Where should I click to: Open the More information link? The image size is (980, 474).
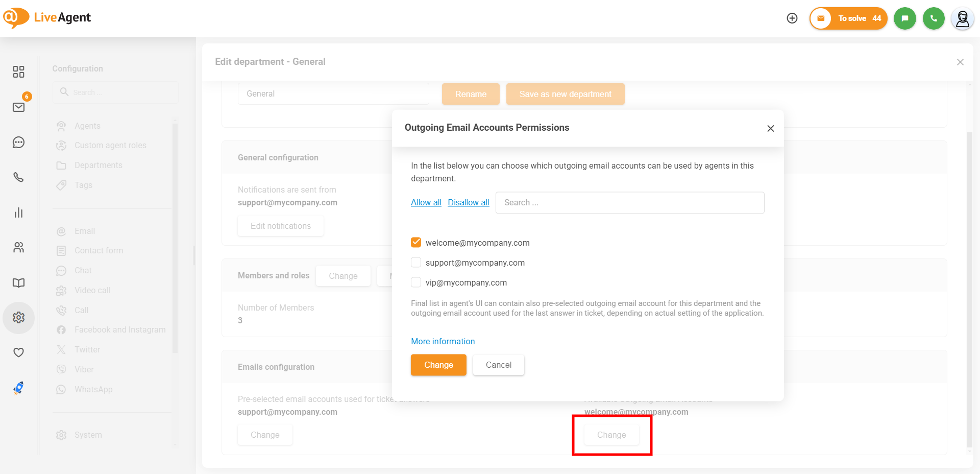pyautogui.click(x=443, y=341)
